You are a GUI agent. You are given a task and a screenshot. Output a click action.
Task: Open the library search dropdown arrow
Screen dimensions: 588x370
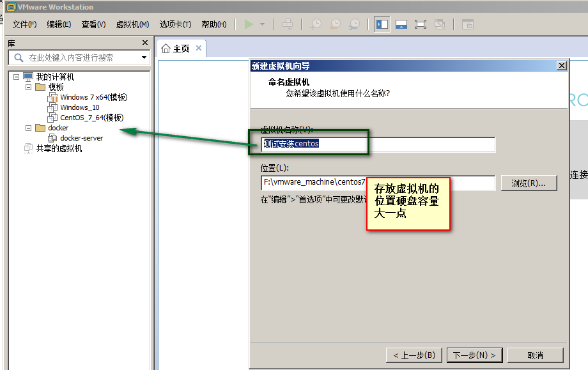click(144, 58)
